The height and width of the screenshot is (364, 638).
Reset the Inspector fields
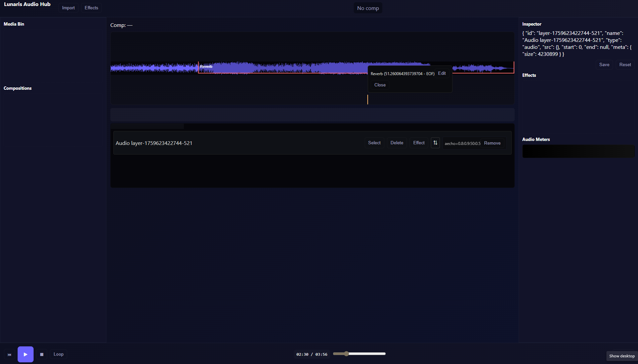pyautogui.click(x=625, y=64)
